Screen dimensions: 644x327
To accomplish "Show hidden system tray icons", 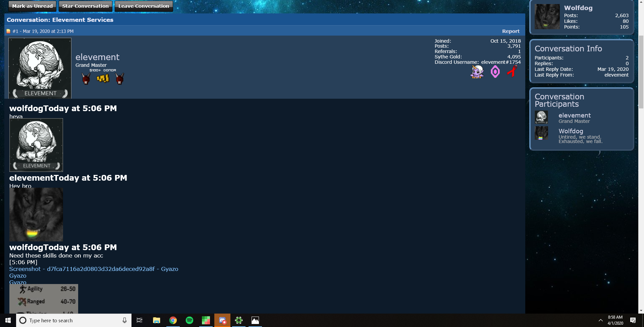I will click(600, 320).
